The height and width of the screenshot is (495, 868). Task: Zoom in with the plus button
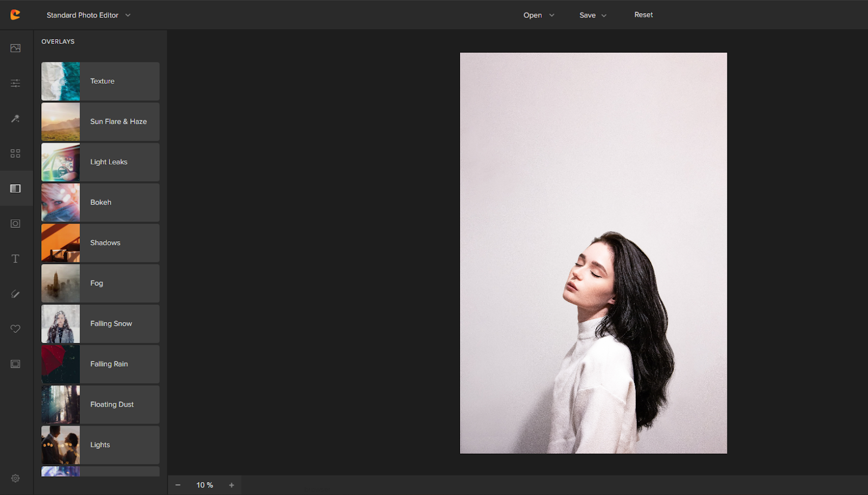click(x=232, y=485)
